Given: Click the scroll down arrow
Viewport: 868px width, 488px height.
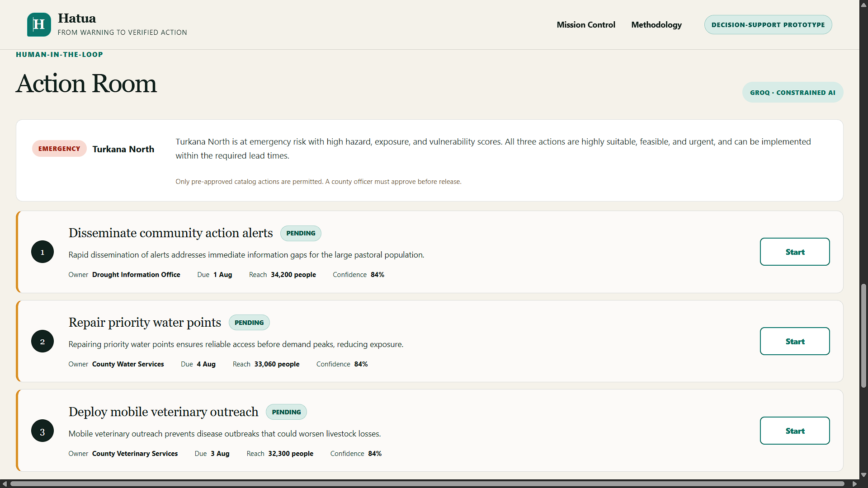Looking at the screenshot, I should pos(863,475).
